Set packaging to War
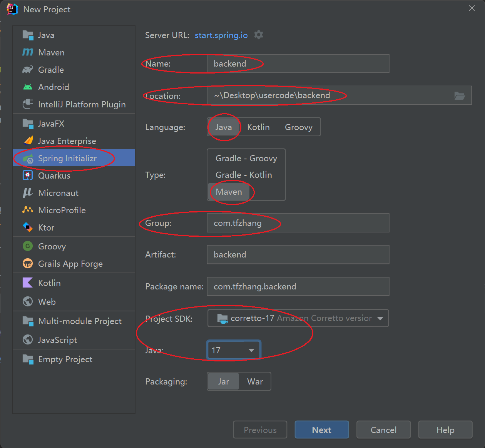 [255, 381]
